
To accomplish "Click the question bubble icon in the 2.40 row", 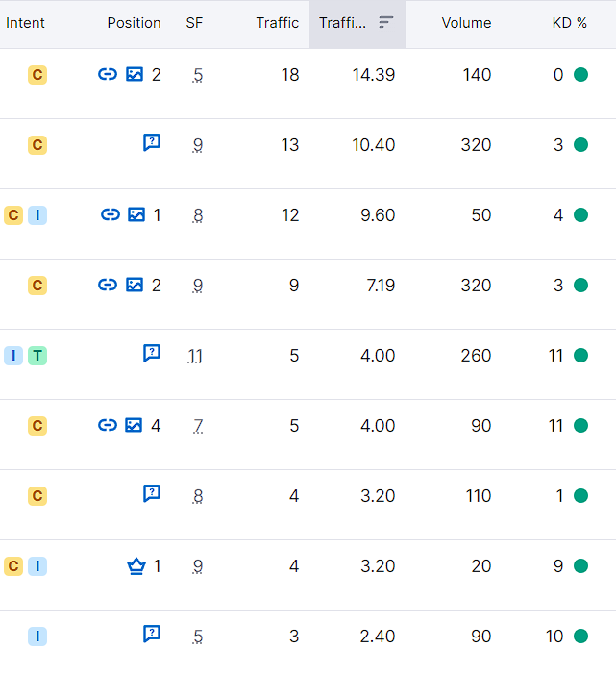I will (152, 634).
